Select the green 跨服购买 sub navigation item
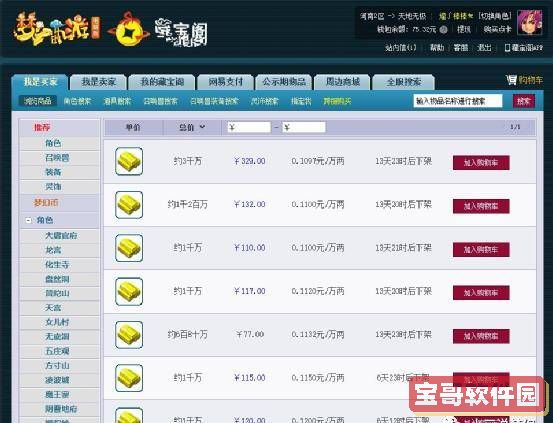 [x=338, y=102]
